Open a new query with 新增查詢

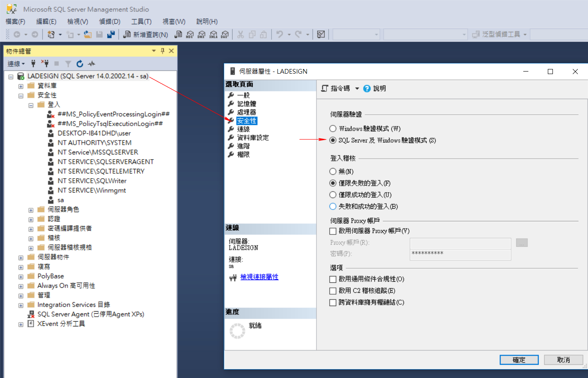tap(146, 34)
